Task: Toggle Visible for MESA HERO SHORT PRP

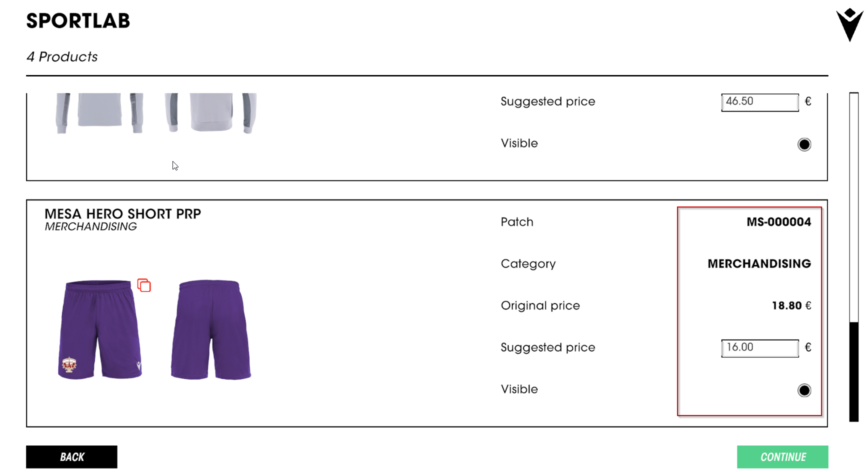Action: [x=804, y=390]
